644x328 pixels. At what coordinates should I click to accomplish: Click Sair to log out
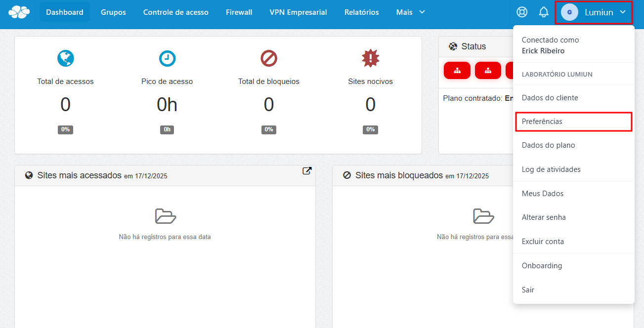(528, 290)
